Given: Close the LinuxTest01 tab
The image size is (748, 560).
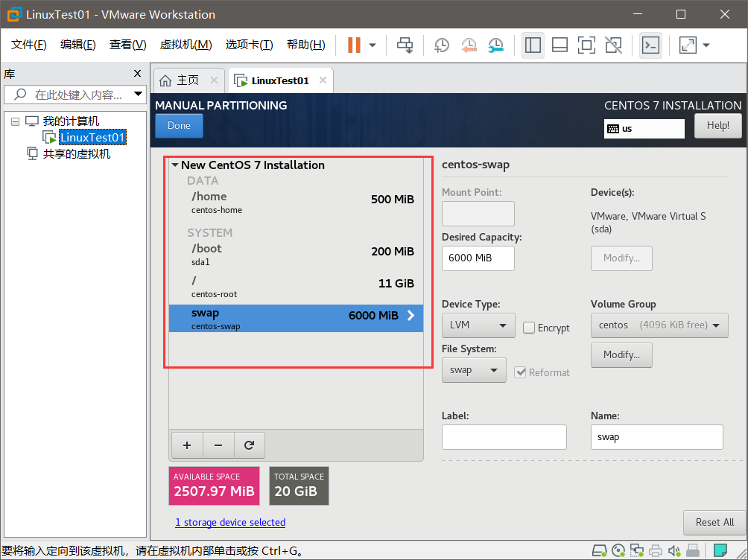Looking at the screenshot, I should [323, 80].
